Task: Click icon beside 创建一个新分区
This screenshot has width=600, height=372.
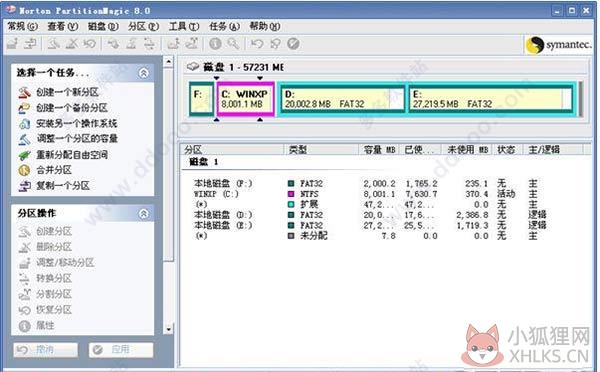Action: 24,92
